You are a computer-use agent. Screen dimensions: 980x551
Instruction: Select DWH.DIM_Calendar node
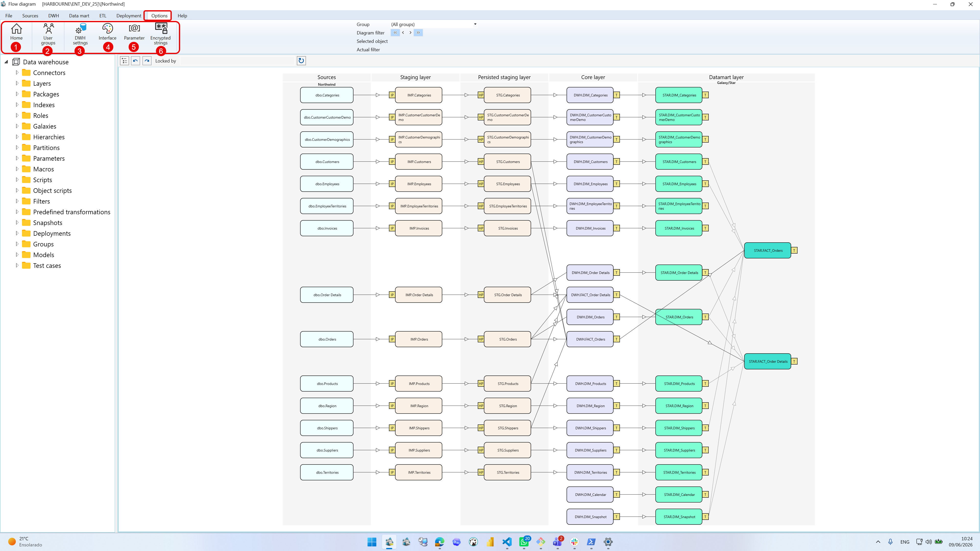point(590,494)
